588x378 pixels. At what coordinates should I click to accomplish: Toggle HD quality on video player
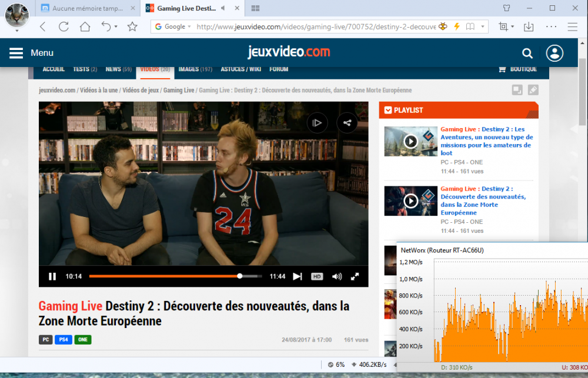pyautogui.click(x=317, y=276)
